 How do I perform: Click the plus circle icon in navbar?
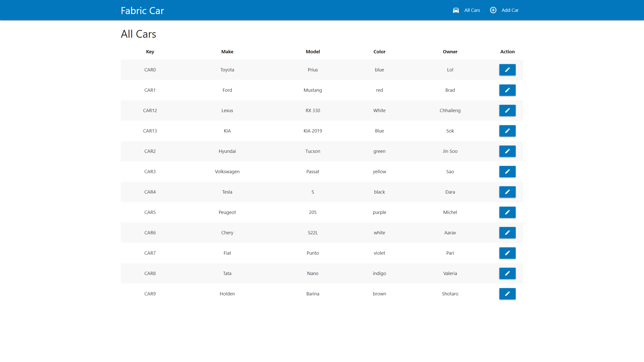click(493, 10)
